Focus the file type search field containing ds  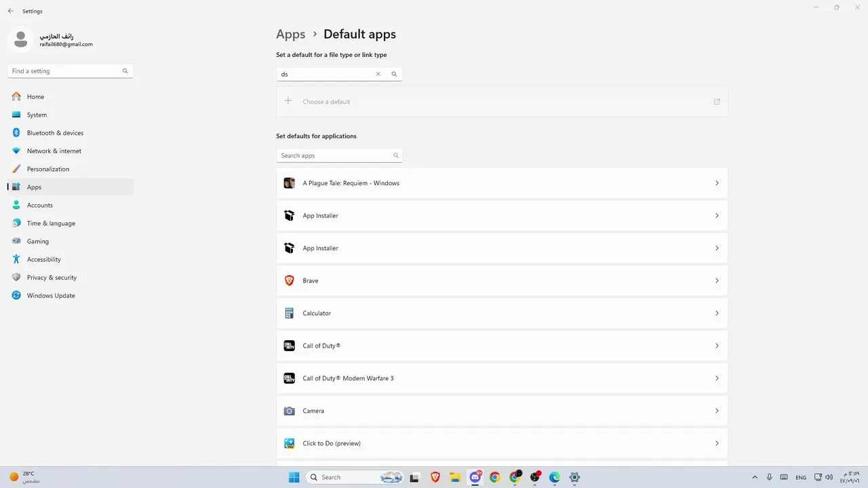[339, 74]
